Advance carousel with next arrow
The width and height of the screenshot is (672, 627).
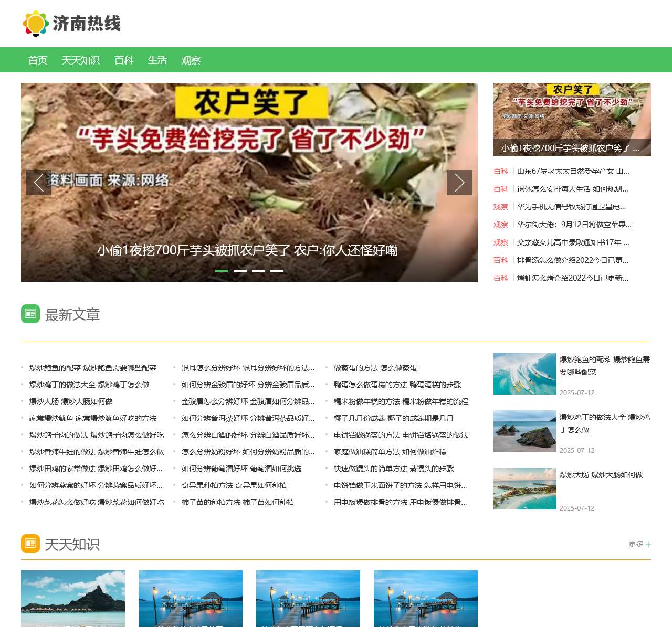[460, 183]
